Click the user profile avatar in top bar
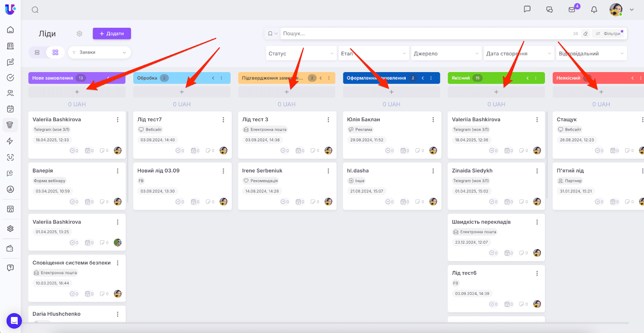 (616, 10)
